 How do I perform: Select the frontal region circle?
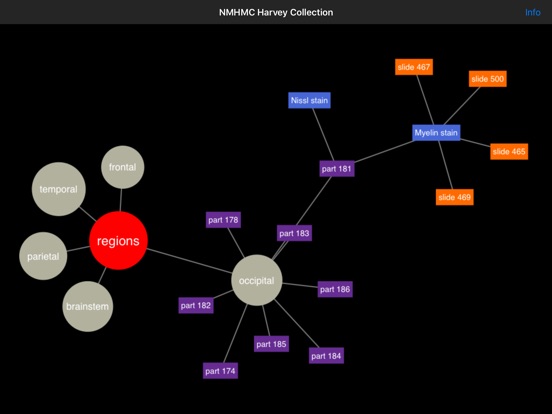tap(123, 167)
